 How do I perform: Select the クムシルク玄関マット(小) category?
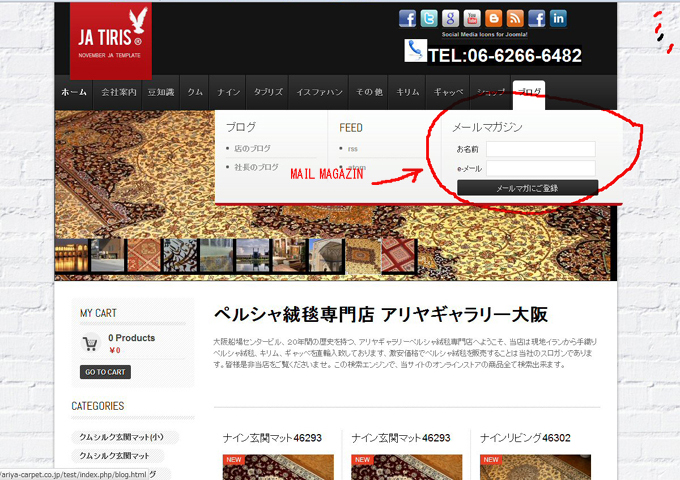(125, 437)
